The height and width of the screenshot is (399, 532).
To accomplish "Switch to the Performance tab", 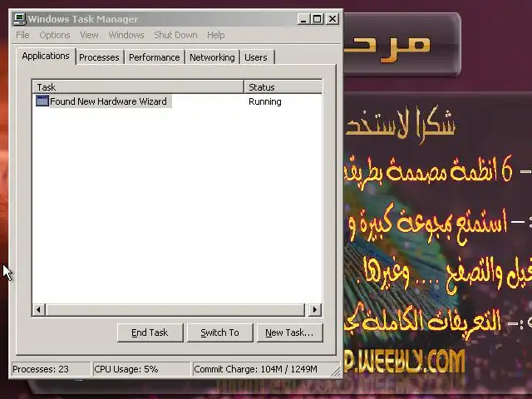I will coord(155,57).
